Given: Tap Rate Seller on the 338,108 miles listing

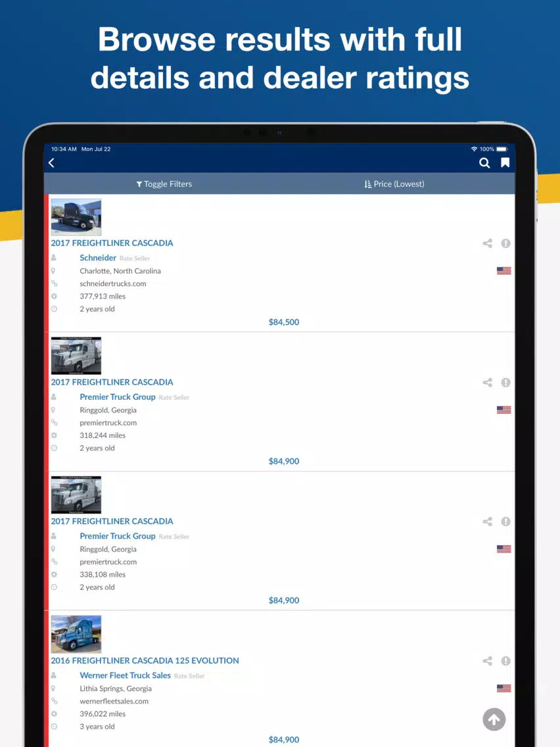Looking at the screenshot, I should 174,537.
